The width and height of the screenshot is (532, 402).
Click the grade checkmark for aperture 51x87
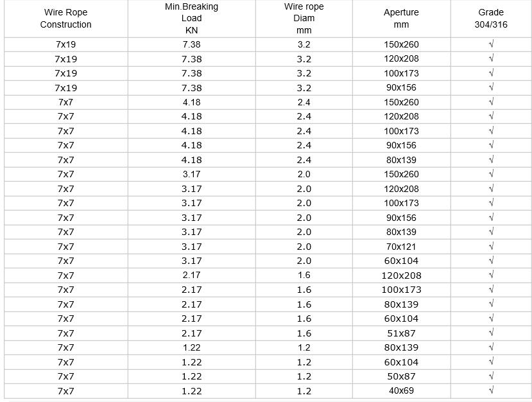(491, 333)
